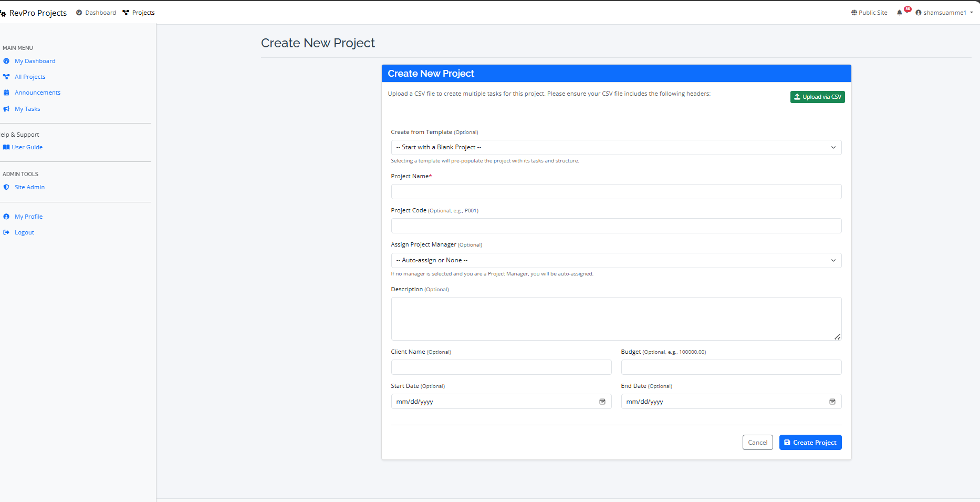Screen dimensions: 980x502
Task: Open the End Date calendar picker icon
Action: pyautogui.click(x=832, y=402)
